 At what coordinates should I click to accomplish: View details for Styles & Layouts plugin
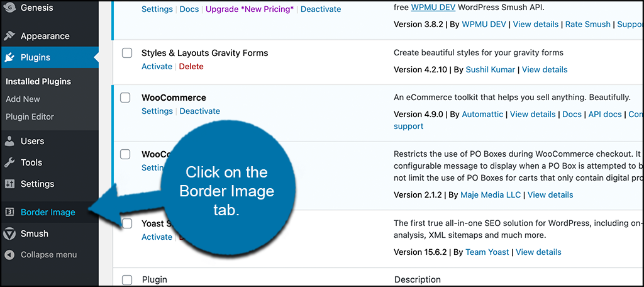545,69
